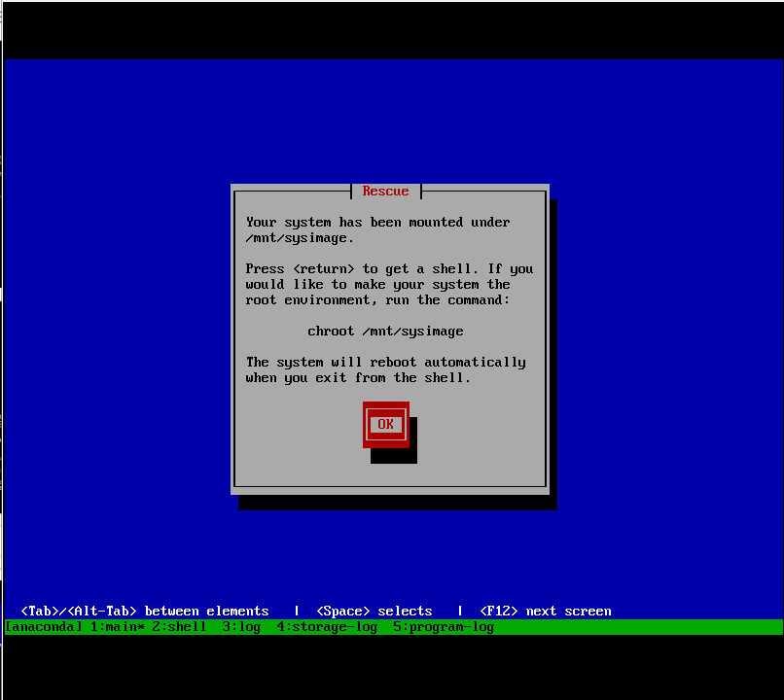Switch to 4:storage-log tab
The width and height of the screenshot is (784, 700).
click(327, 627)
